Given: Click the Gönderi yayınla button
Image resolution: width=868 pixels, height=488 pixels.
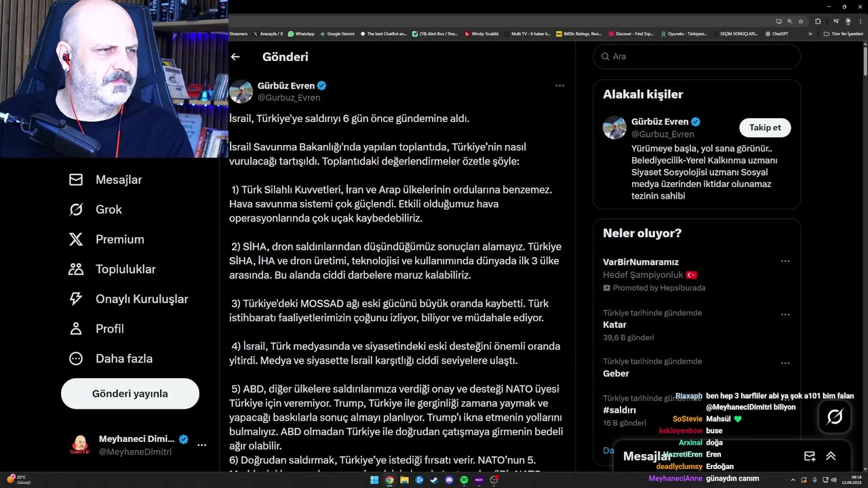Looking at the screenshot, I should (130, 394).
